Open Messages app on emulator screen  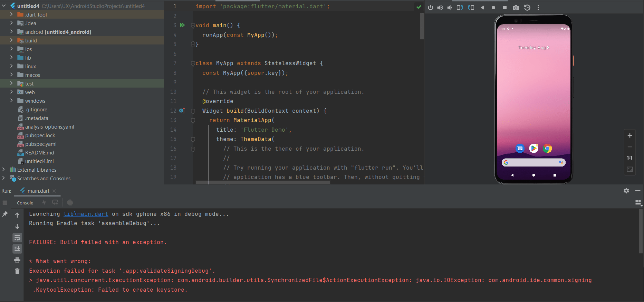(x=520, y=148)
